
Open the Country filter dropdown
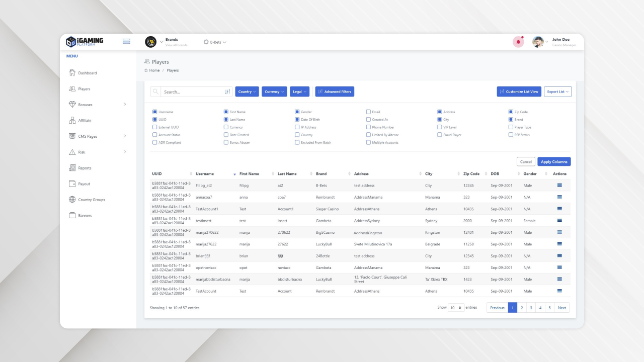click(x=247, y=92)
